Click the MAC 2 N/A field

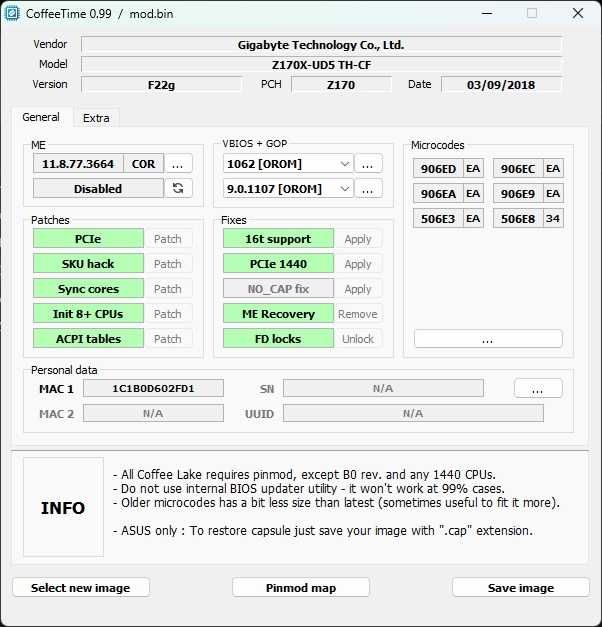pos(153,413)
